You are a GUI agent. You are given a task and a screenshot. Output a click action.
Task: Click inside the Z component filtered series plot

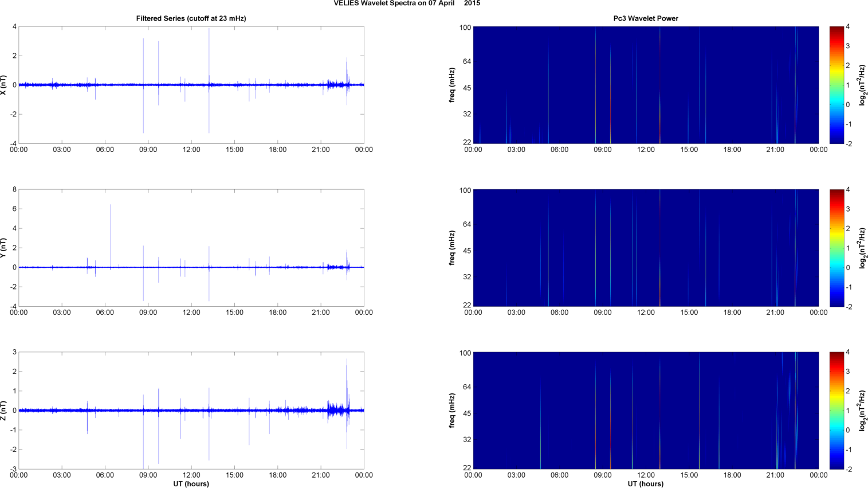191,411
